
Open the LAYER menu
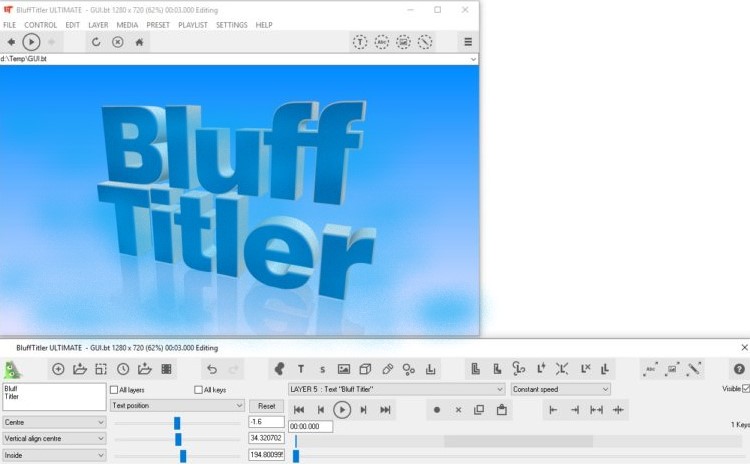click(x=98, y=25)
